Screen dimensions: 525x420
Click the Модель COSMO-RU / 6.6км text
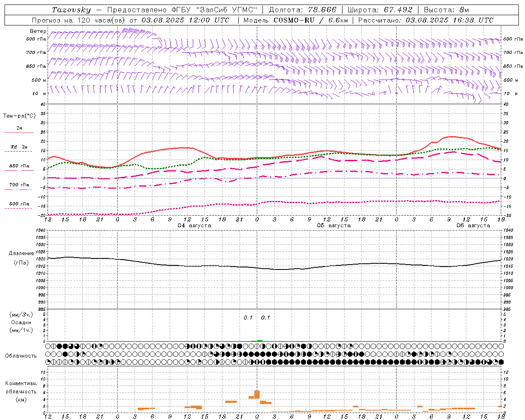point(296,20)
